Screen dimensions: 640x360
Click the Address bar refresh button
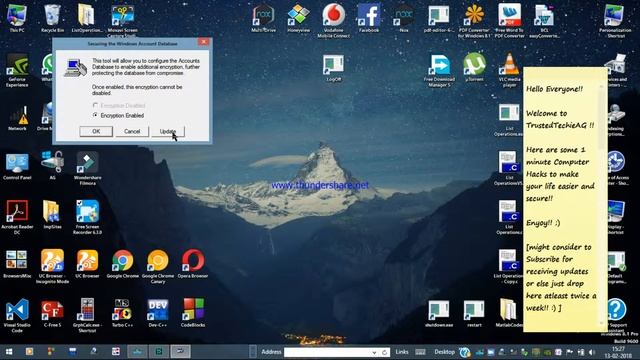point(384,352)
